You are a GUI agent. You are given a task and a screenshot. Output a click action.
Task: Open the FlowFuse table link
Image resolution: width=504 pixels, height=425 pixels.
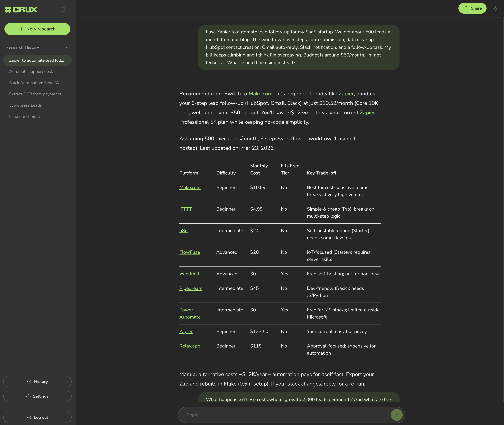coord(189,252)
